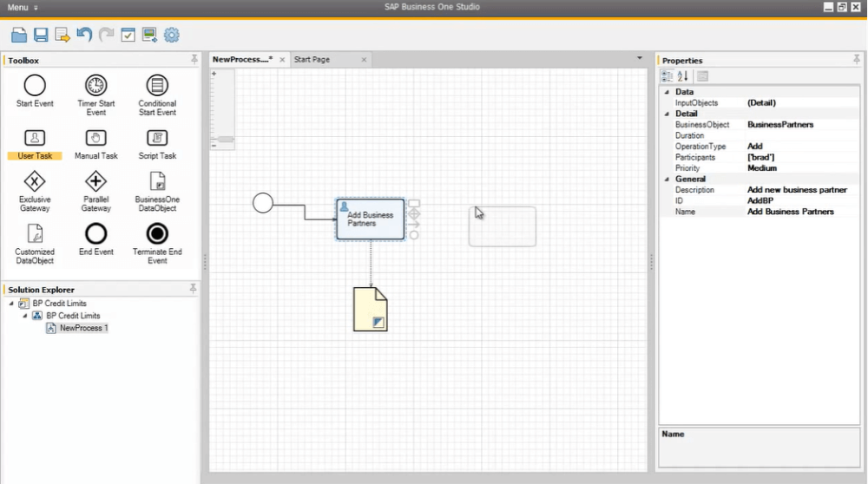Click the Open folder toolbar icon
The width and height of the screenshot is (868, 484).
pyautogui.click(x=19, y=35)
